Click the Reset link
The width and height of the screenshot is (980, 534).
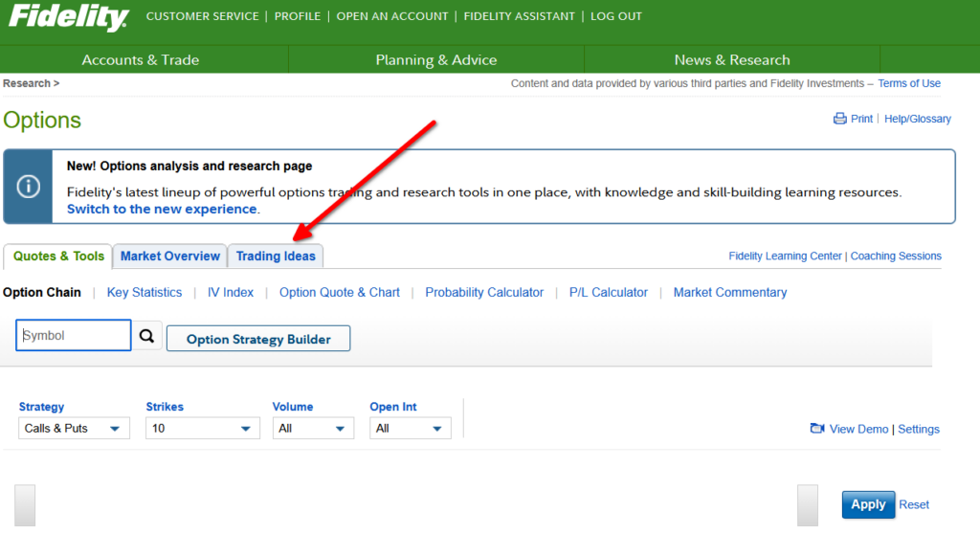tap(914, 504)
